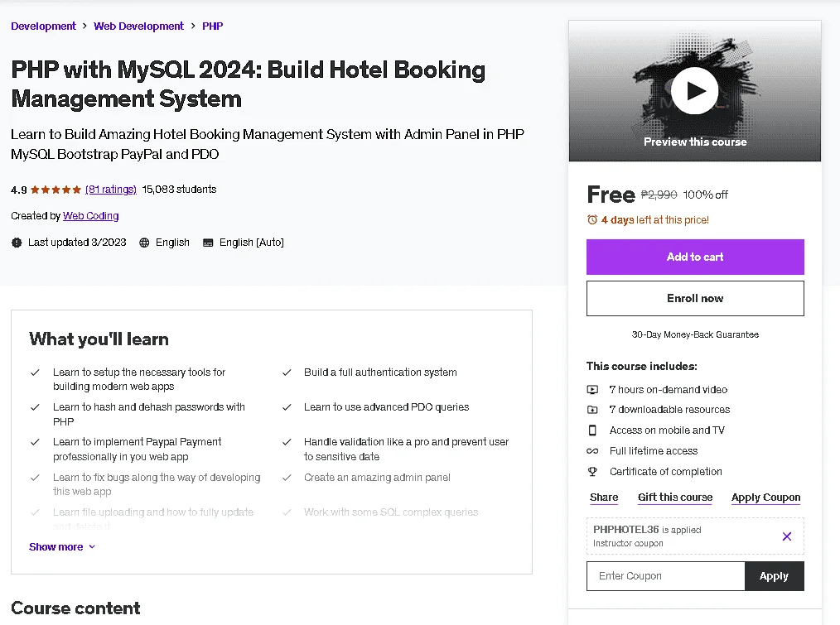
Task: Click the checkmark beside Handle validation item
Action: 287,442
